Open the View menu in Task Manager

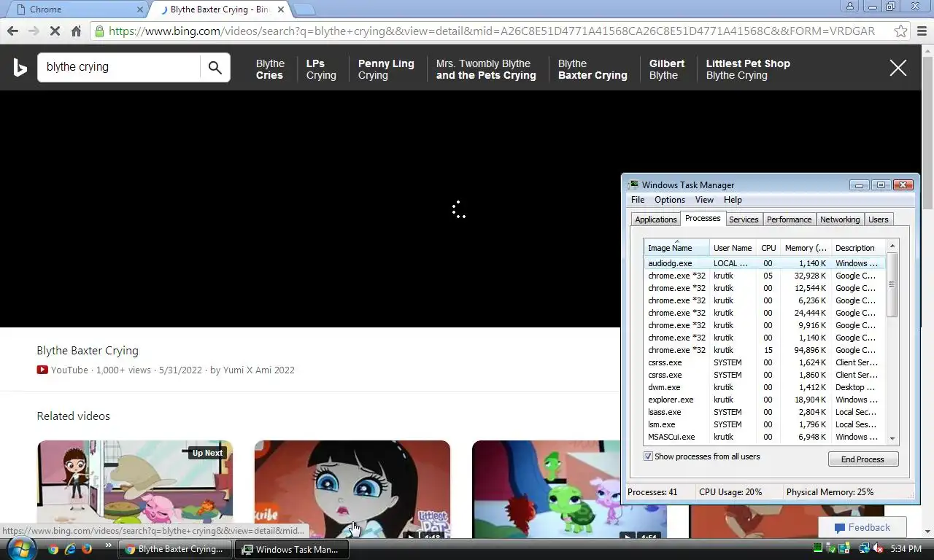click(x=704, y=200)
